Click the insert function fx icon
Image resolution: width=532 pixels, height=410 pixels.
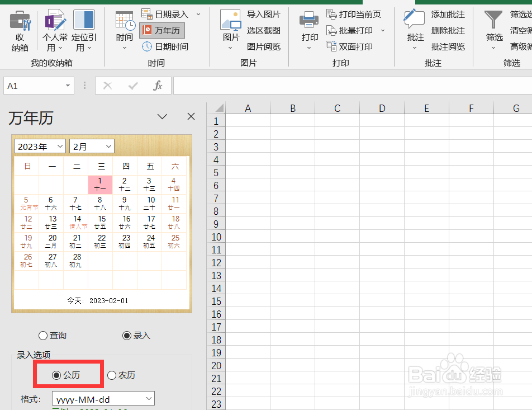158,86
